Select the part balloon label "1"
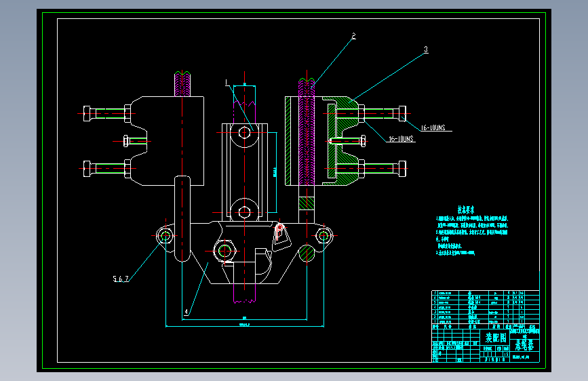588x381 pixels. click(227, 83)
